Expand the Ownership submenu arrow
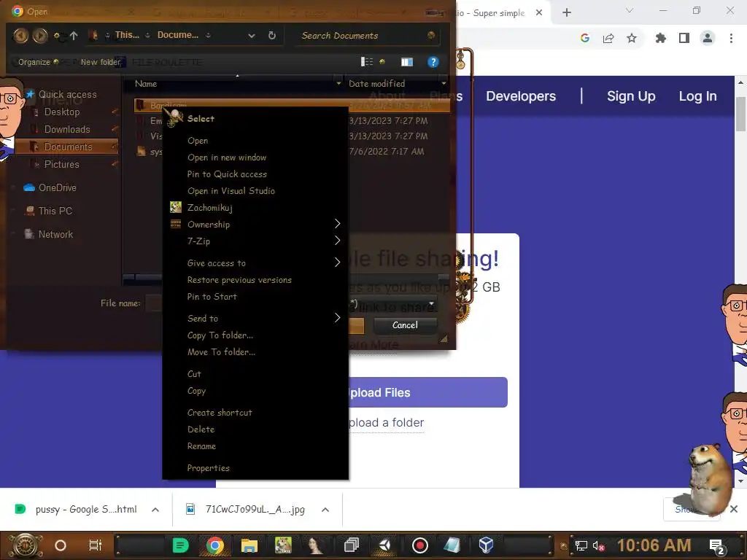 [337, 224]
